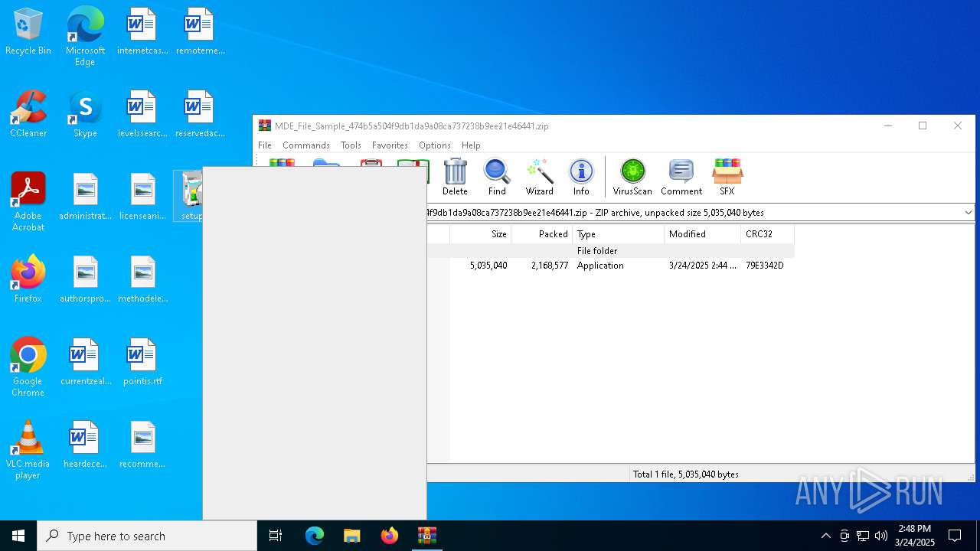The image size is (980, 551).
Task: Select the File folder row
Action: coord(610,251)
